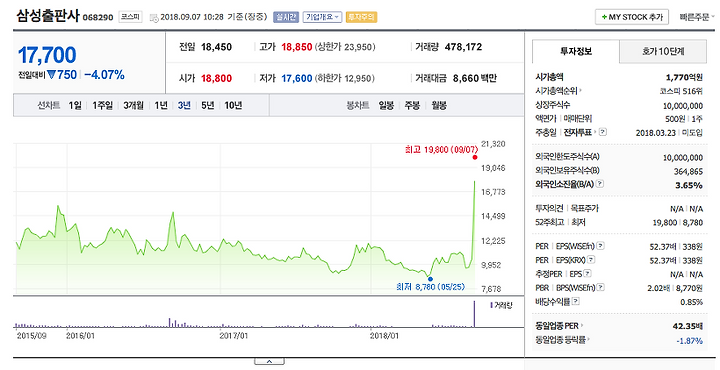Click the 0.85% dividend yield value
Screen dimensions: 720x370
[x=692, y=302]
